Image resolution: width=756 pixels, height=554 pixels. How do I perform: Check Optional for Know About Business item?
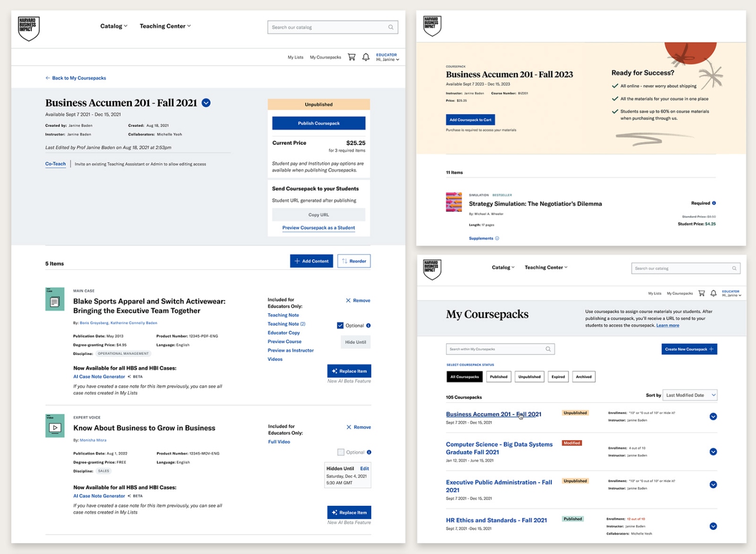[x=341, y=452]
